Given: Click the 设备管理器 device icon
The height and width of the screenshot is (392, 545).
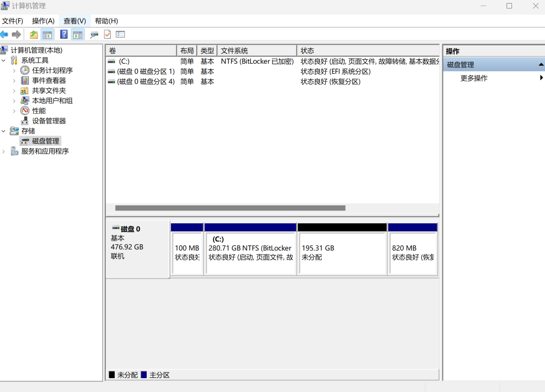Looking at the screenshot, I should (x=25, y=120).
